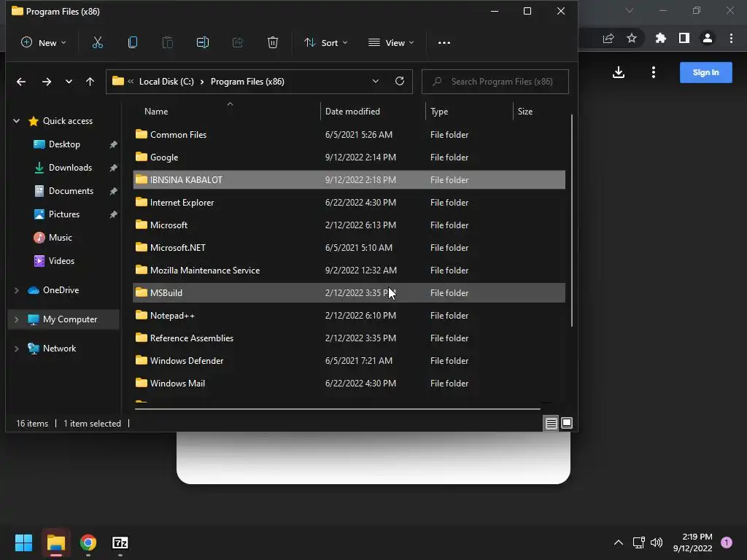
Task: Click Sign in button in Chrome page
Action: [705, 72]
